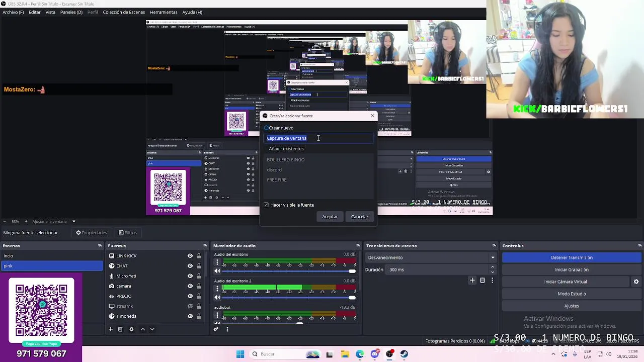Viewport: 644px width, 362px height.
Task: Undock the Escenas panel with its header icon
Action: [100, 246]
